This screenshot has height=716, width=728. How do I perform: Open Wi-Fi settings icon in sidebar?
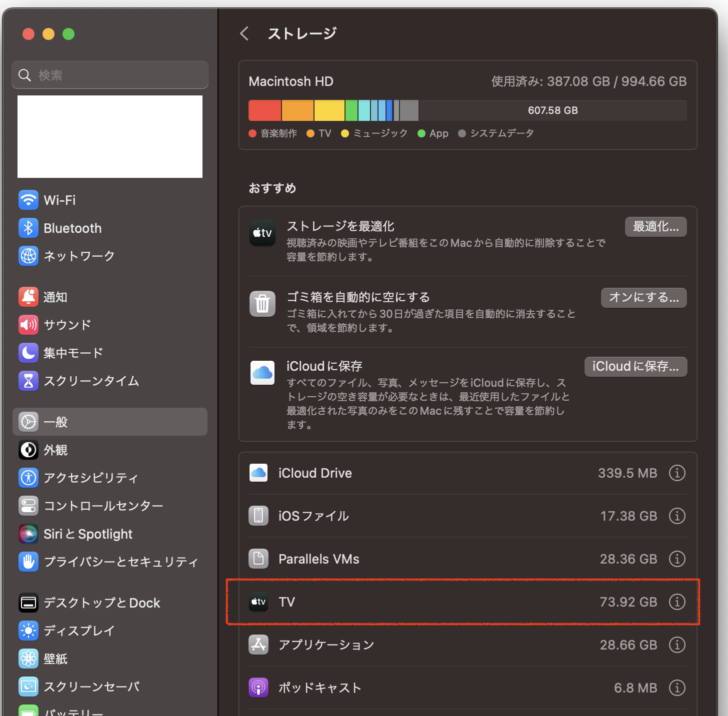[x=28, y=200]
